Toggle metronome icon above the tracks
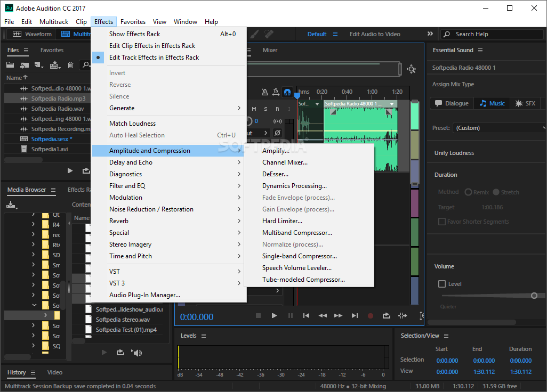Image resolution: width=547 pixels, height=392 pixels. [x=265, y=92]
